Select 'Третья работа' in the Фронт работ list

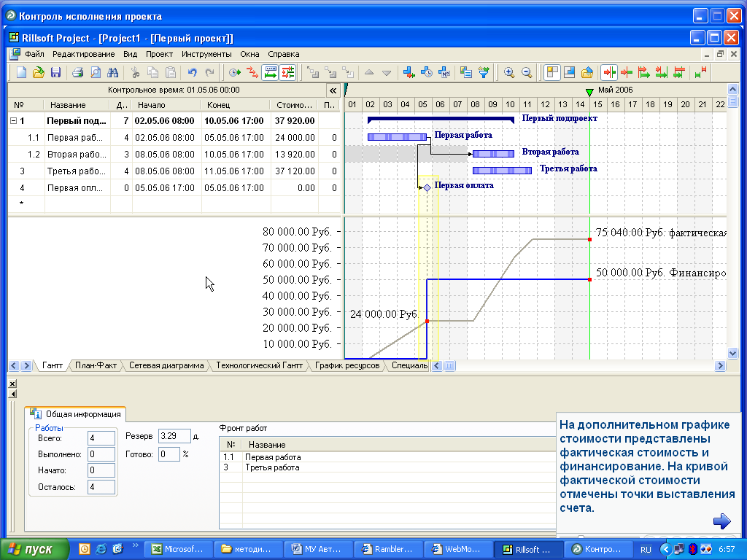point(272,467)
